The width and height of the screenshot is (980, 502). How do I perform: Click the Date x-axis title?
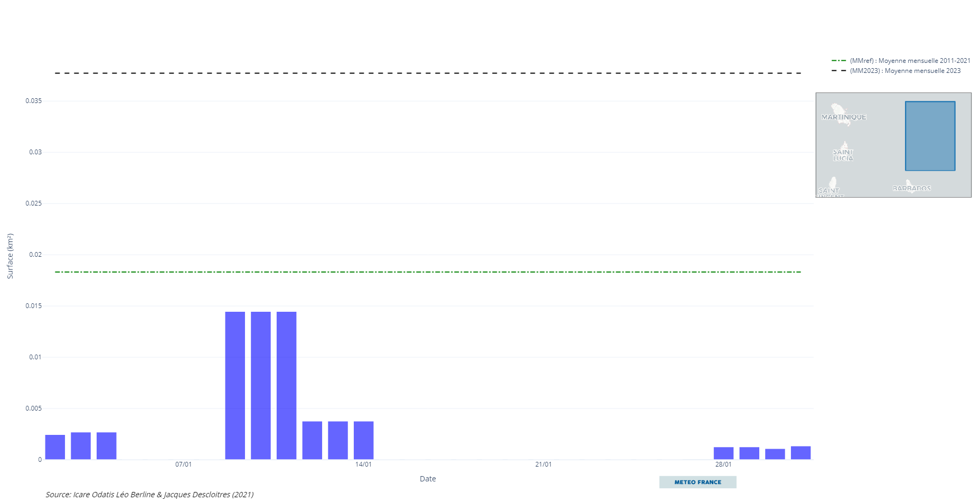(x=428, y=479)
